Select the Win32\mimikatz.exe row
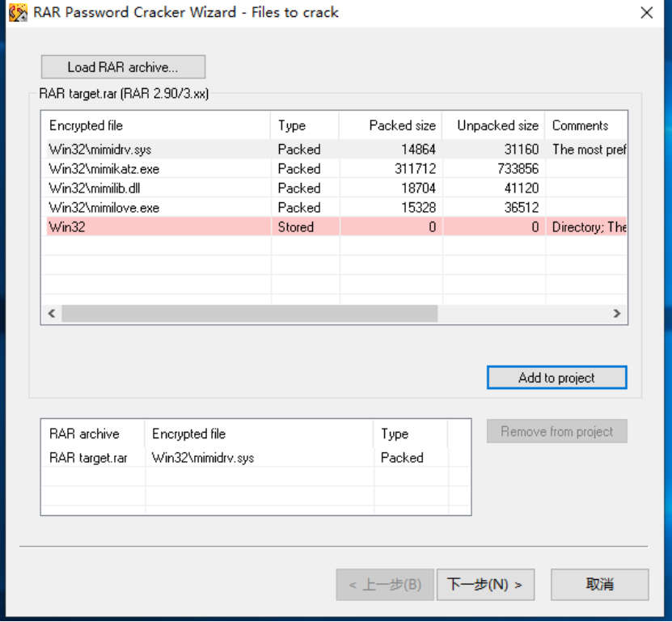672x622 pixels. coord(334,168)
